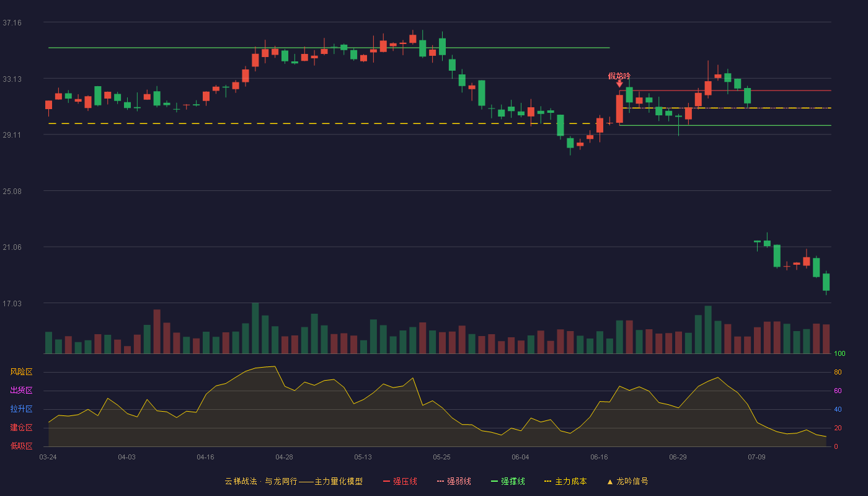Click the red arrow under 假龙吟

(x=619, y=84)
